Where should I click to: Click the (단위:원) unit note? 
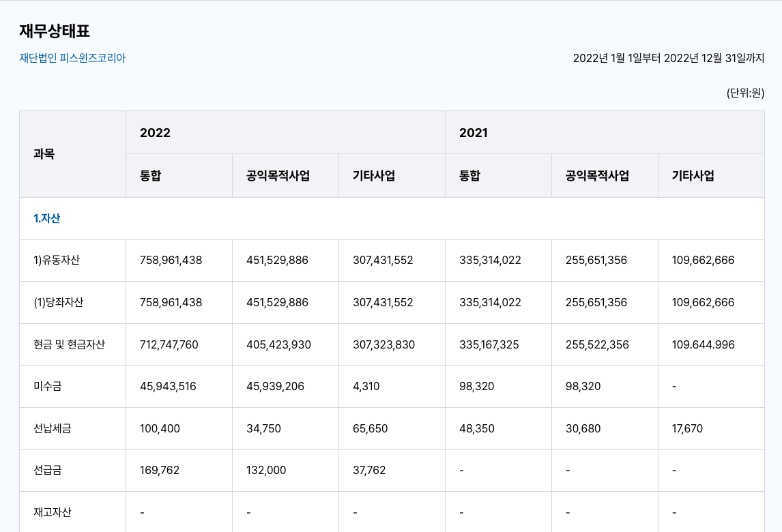point(745,93)
